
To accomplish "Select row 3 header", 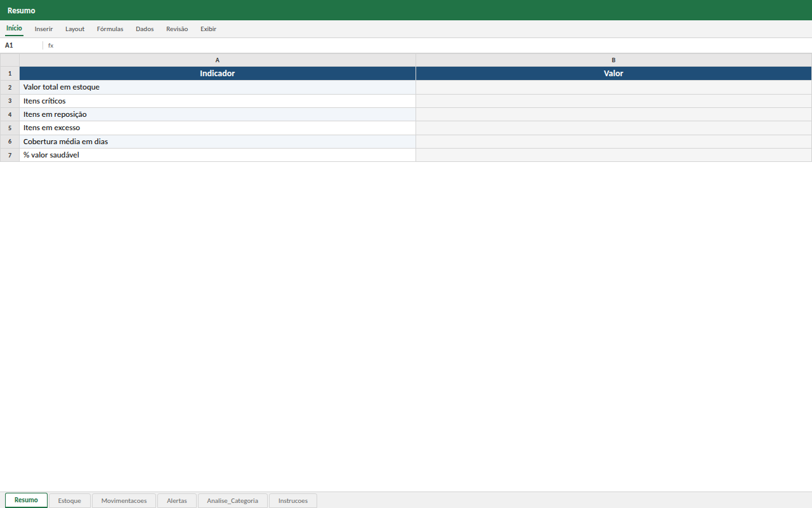I will click(10, 101).
